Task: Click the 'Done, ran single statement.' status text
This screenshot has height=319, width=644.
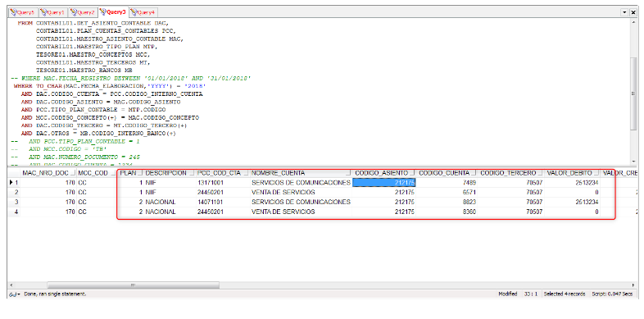Action: tap(55, 294)
